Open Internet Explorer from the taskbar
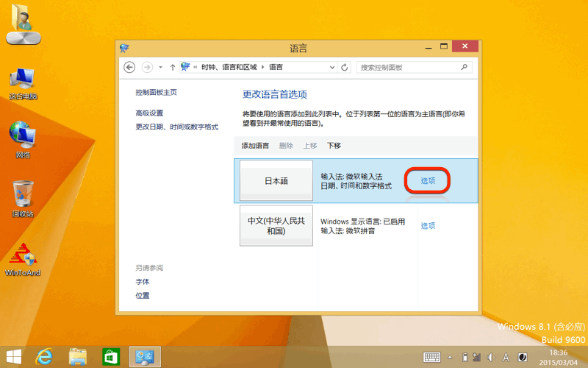This screenshot has height=368, width=588. click(46, 357)
